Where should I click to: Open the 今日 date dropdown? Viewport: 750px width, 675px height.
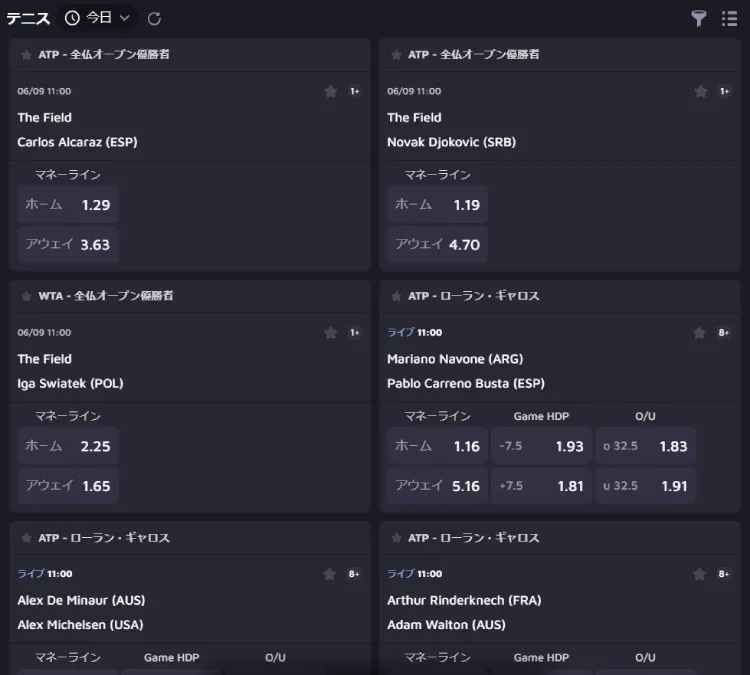click(98, 18)
